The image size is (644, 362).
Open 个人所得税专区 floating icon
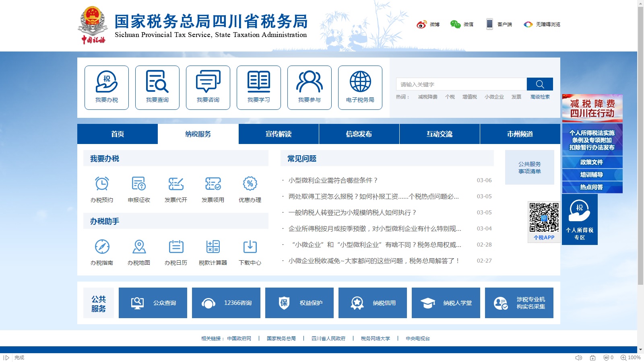point(580,219)
